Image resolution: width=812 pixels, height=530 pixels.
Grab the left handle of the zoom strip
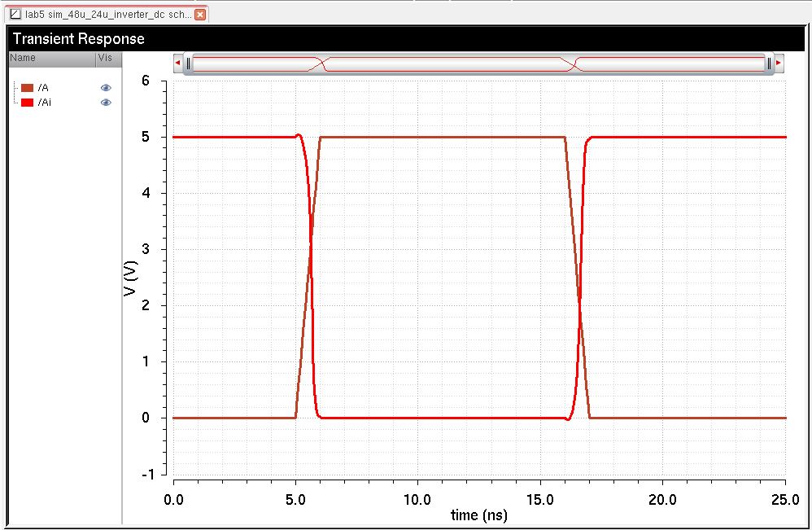(188, 63)
